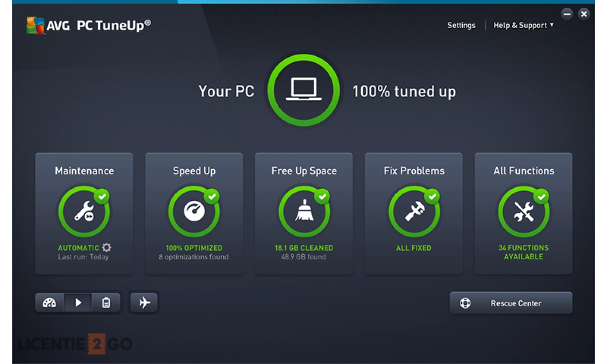Toggle Flight mode airplane button
This screenshot has width=607, height=364.
pyautogui.click(x=144, y=303)
